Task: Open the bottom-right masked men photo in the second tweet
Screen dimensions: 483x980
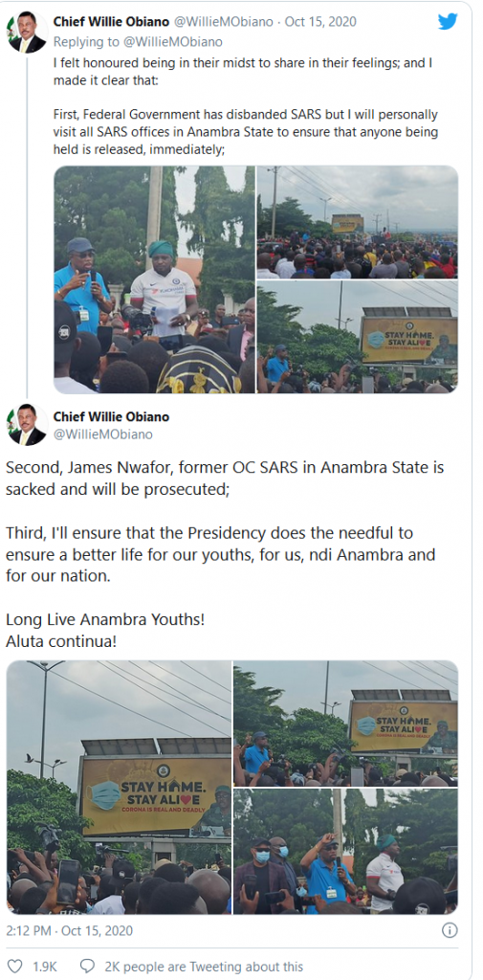Action: (345, 851)
